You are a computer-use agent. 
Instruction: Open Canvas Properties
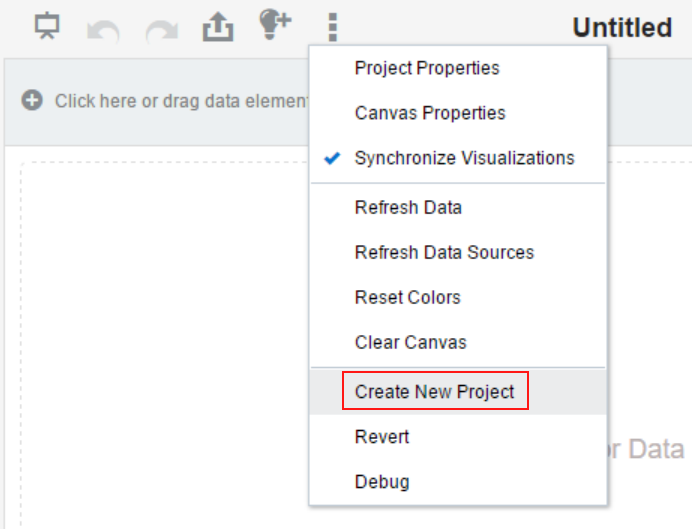[x=458, y=113]
